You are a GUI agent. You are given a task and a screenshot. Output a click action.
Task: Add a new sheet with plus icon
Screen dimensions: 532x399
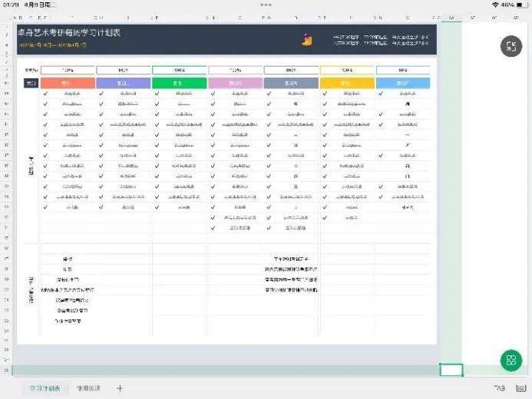pyautogui.click(x=120, y=388)
